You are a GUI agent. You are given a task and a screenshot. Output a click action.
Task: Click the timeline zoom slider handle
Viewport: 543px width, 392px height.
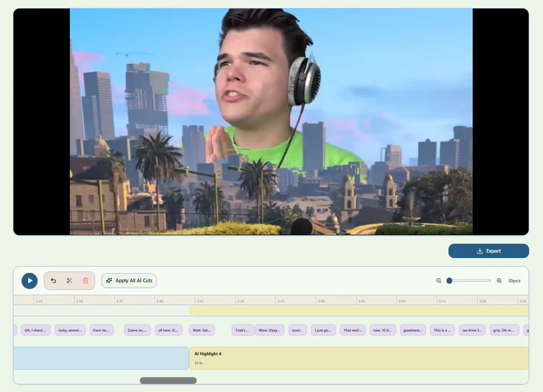point(449,280)
